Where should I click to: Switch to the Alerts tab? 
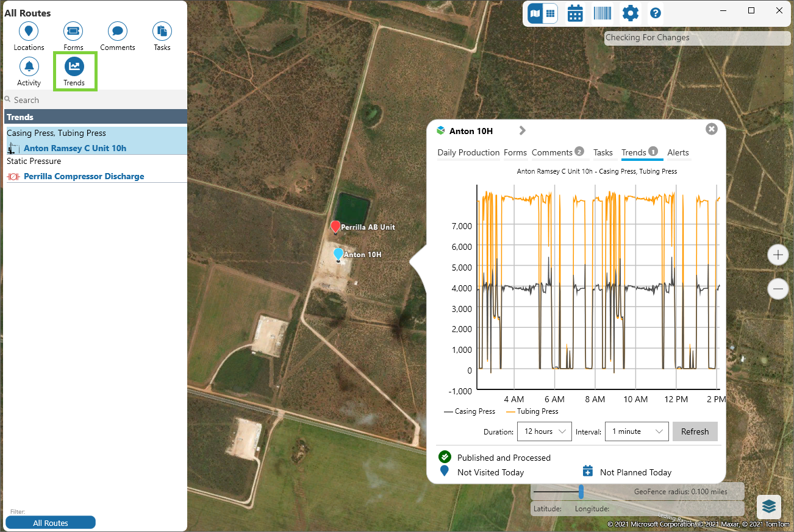point(678,153)
